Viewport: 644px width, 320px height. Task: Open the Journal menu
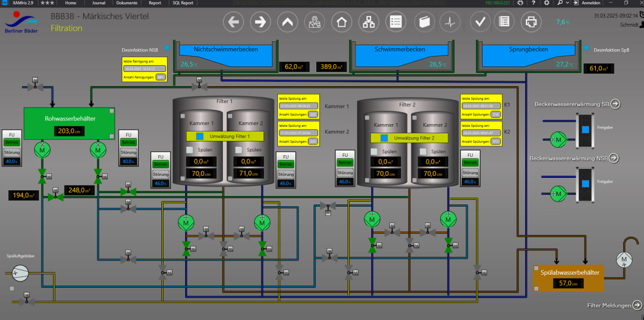[98, 3]
